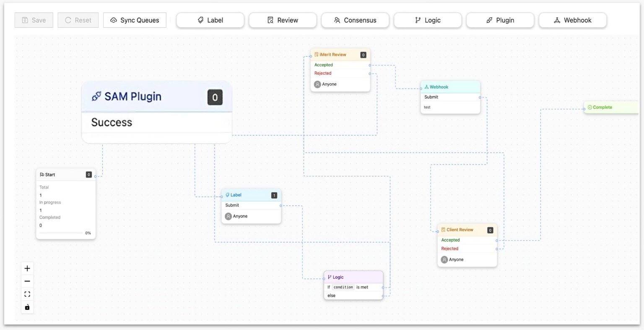The height and width of the screenshot is (330, 644).
Task: Click the Reset button
Action: [78, 20]
